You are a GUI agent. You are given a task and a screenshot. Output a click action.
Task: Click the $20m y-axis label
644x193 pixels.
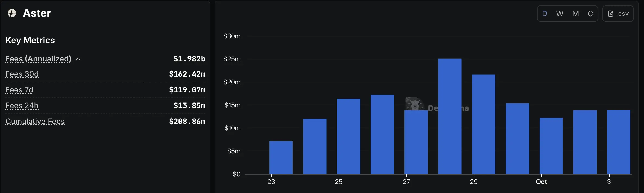pos(232,82)
